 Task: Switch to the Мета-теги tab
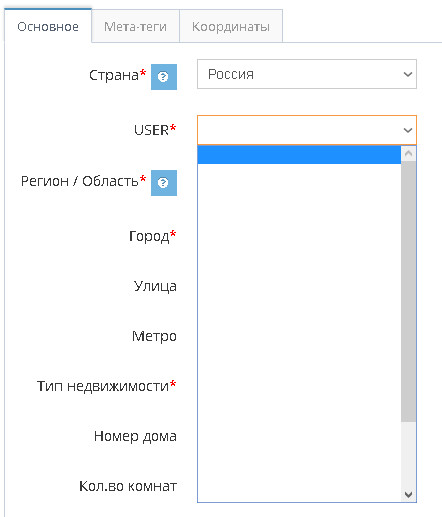point(135,26)
